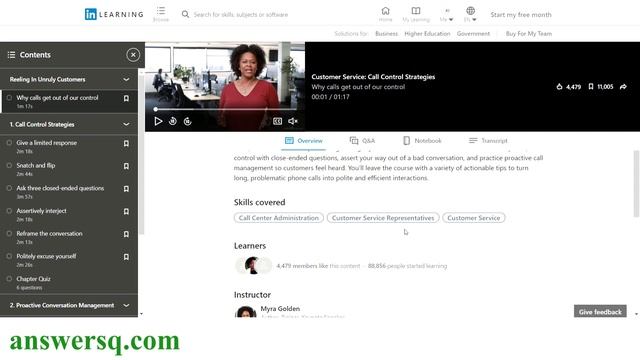Collapse 1. Call Control Strategies section
The image size is (640, 360).
pyautogui.click(x=127, y=124)
